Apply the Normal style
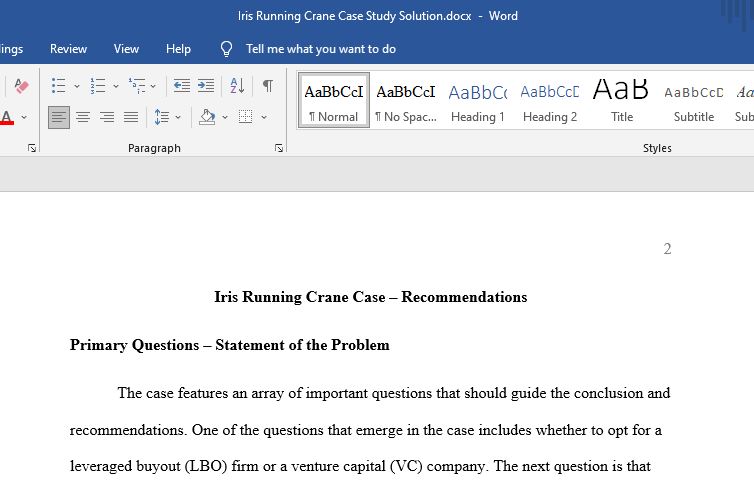754x484 pixels. [334, 100]
